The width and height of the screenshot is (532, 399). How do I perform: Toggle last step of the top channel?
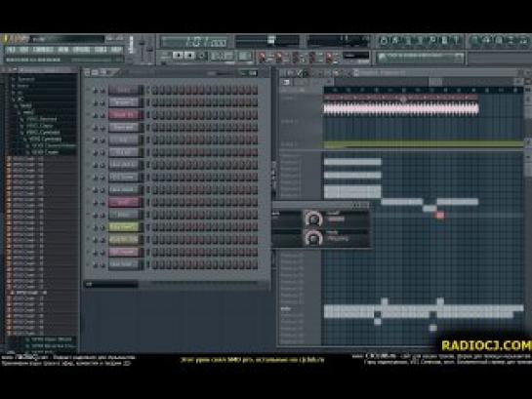[255, 90]
